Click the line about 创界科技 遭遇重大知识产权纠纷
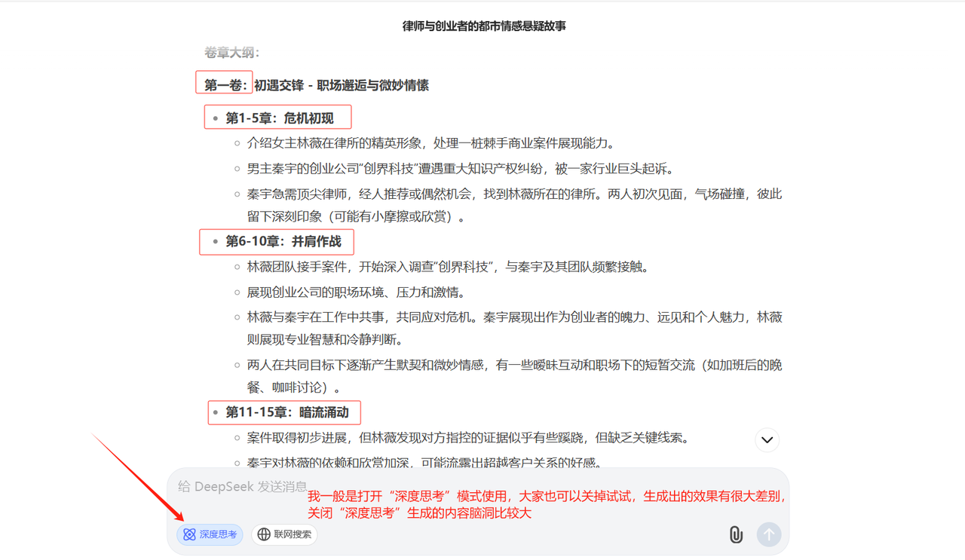965x560 pixels. 461,168
